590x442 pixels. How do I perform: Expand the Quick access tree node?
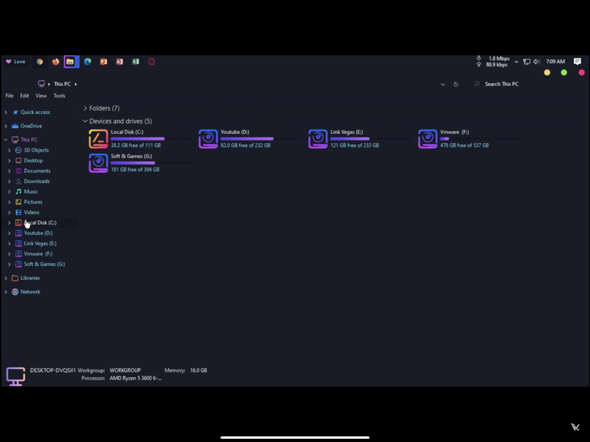[x=6, y=112]
